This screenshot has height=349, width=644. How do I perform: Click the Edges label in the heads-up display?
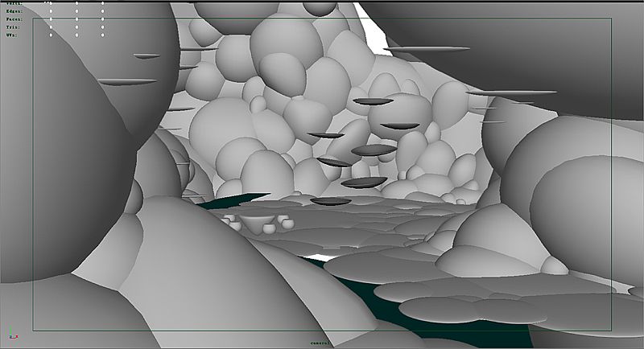(14, 11)
